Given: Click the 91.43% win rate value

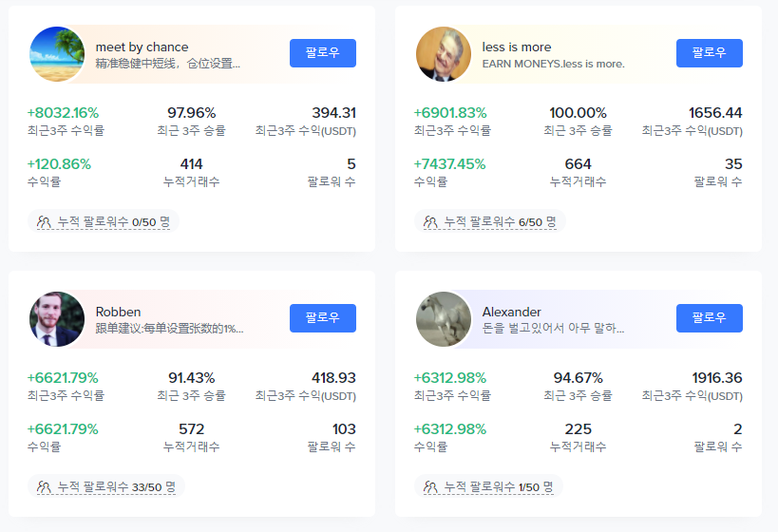Looking at the screenshot, I should [x=192, y=378].
